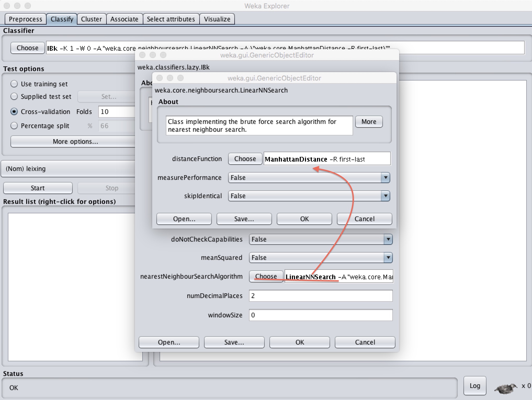Screen dimensions: 532x400
Task: Click the ManhattanDistance distance function field
Action: (327, 159)
